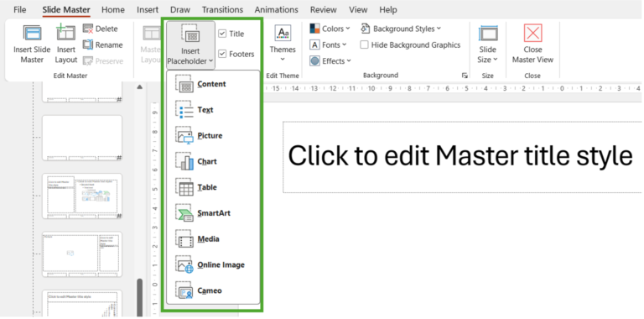Choose the SmartArt placeholder icon

(184, 213)
